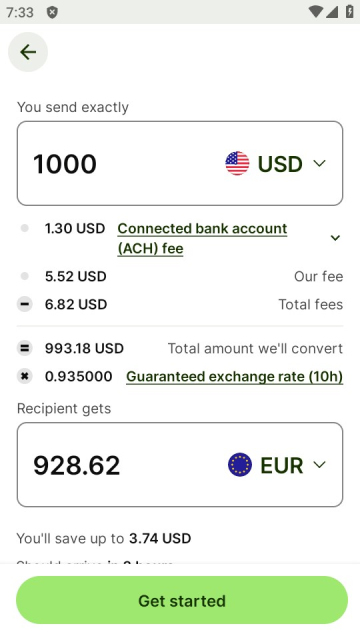Open Guaranteed exchange rate (10h) link

pyautogui.click(x=234, y=376)
